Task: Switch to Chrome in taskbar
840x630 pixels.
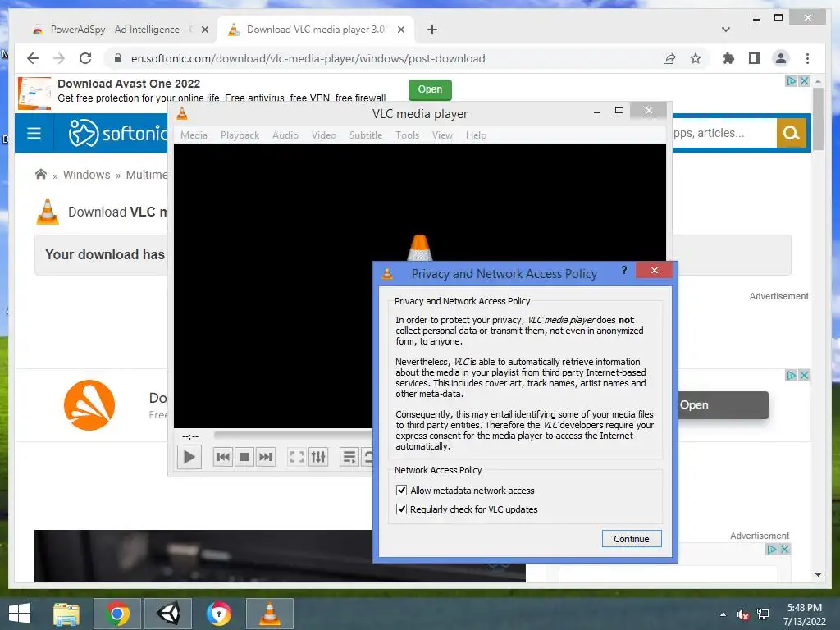Action: 117,614
